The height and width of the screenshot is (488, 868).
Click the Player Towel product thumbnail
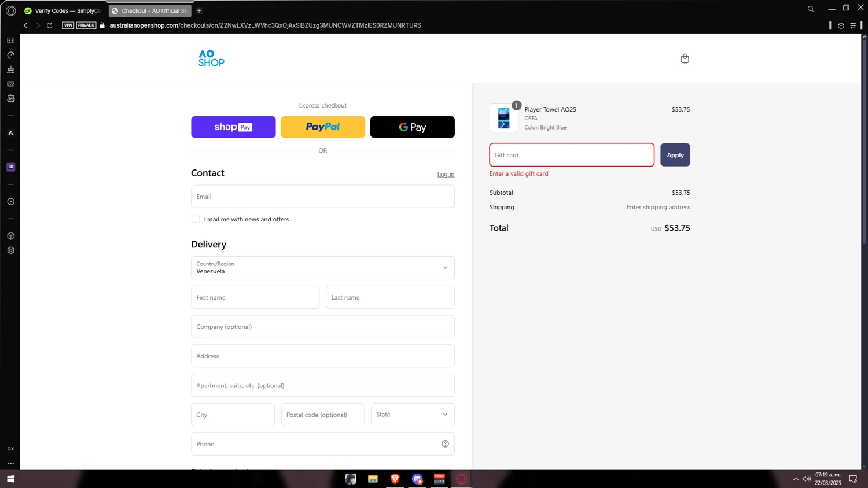(x=504, y=118)
